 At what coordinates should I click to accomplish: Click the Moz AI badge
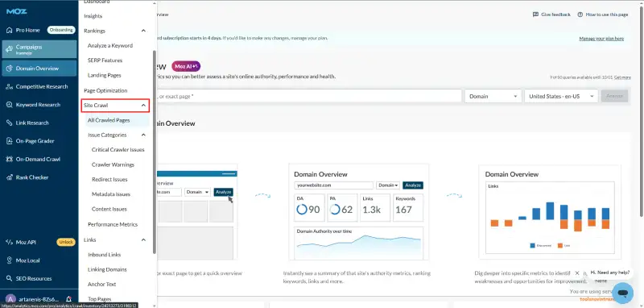[x=186, y=66]
